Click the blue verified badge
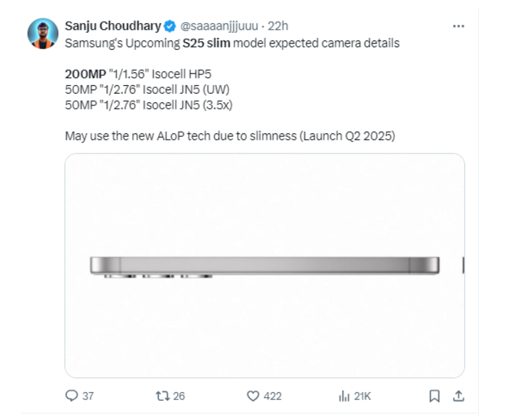 pyautogui.click(x=170, y=26)
